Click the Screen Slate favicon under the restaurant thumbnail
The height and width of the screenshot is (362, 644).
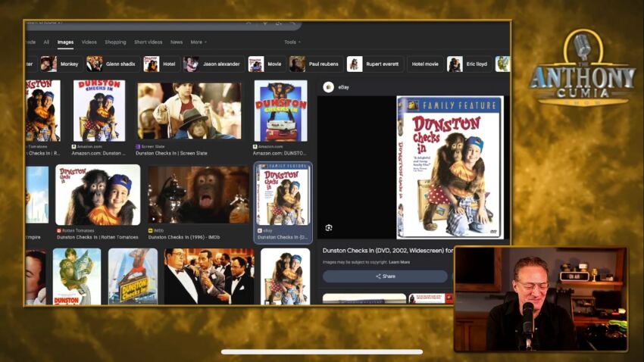pos(138,146)
